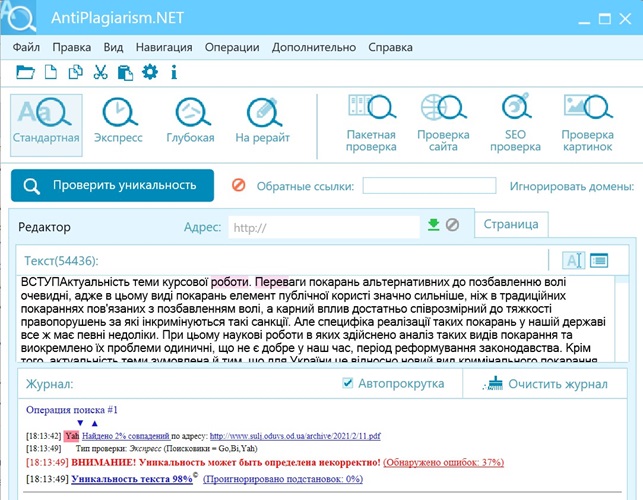Click the red prohibition icon near Обратные ссылки
The image size is (643, 500).
tap(239, 185)
